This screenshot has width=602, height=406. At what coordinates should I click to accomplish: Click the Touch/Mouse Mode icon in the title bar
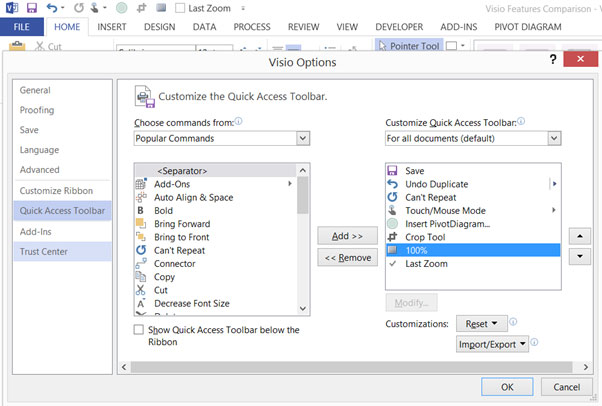(94, 8)
